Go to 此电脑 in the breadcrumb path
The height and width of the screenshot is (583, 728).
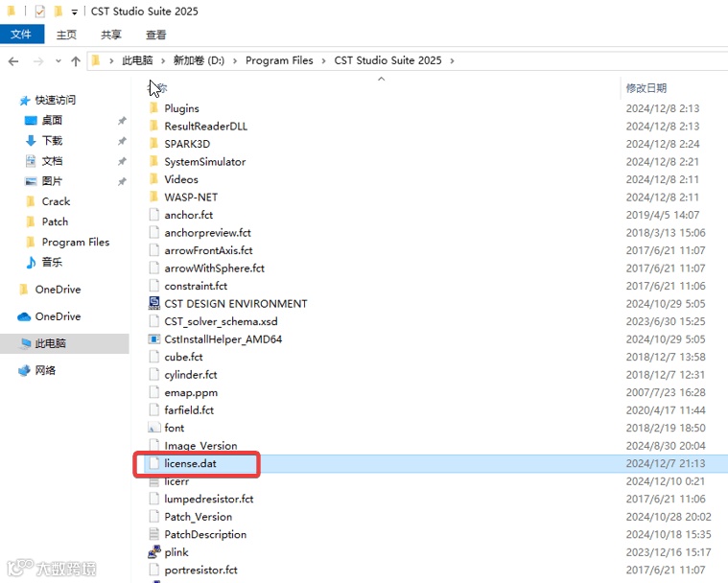(x=137, y=60)
